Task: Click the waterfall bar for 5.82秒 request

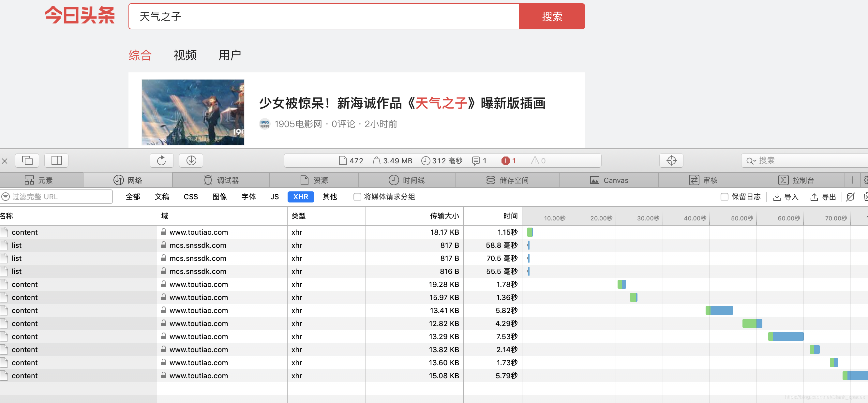Action: pyautogui.click(x=719, y=310)
